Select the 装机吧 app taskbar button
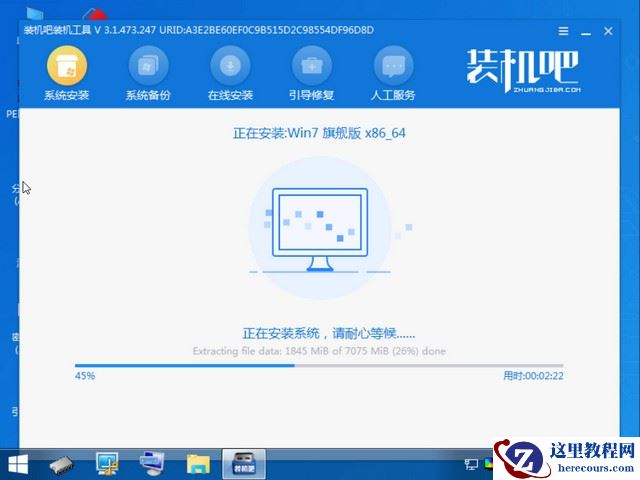Viewport: 640px width, 480px height. pos(244,464)
